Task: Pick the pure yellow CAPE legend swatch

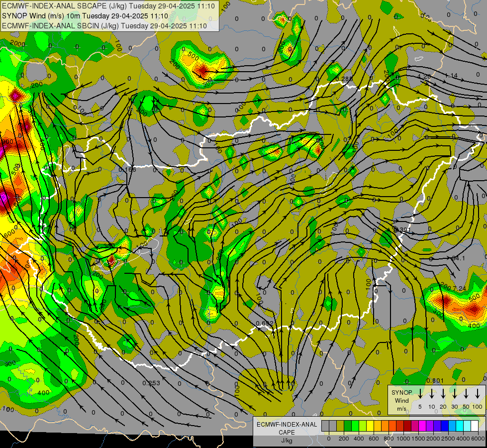Action: click(x=370, y=426)
